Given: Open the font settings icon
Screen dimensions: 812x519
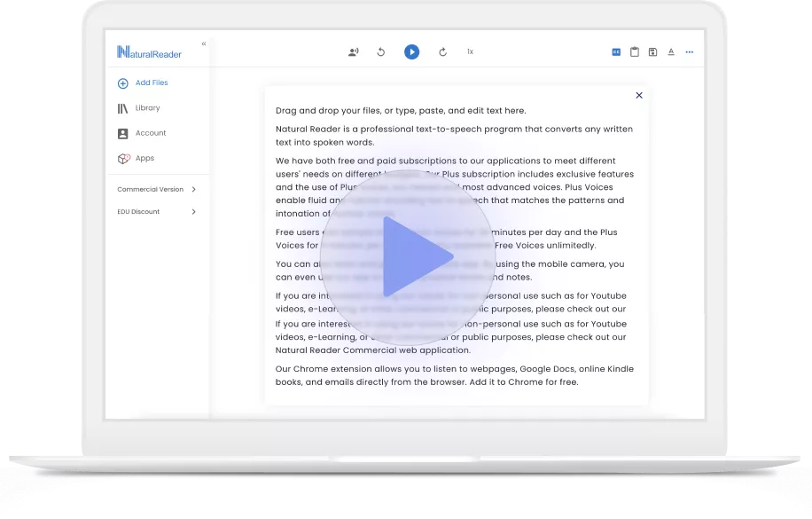Looking at the screenshot, I should [x=671, y=51].
